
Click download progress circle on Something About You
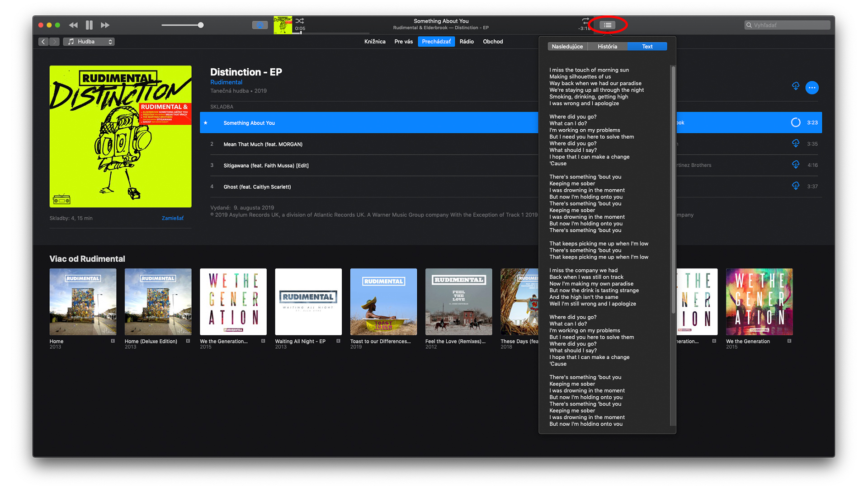(x=796, y=122)
